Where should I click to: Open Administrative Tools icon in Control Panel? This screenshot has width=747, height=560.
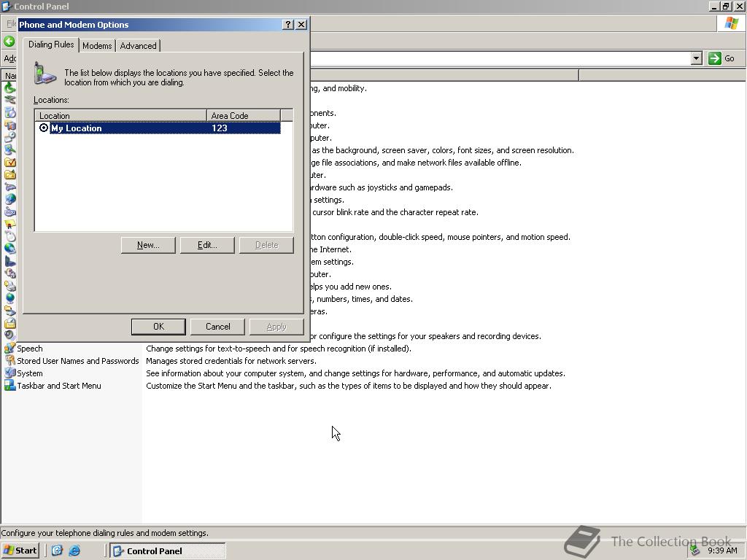point(10,125)
